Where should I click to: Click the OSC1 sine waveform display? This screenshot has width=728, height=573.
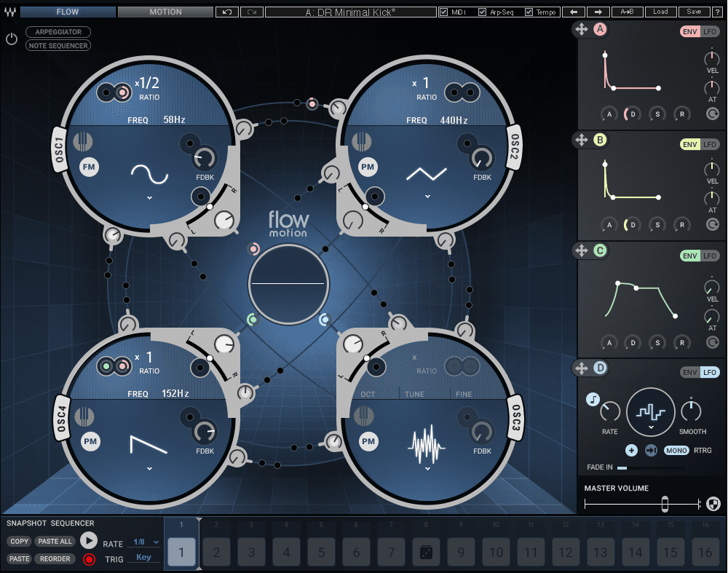149,175
